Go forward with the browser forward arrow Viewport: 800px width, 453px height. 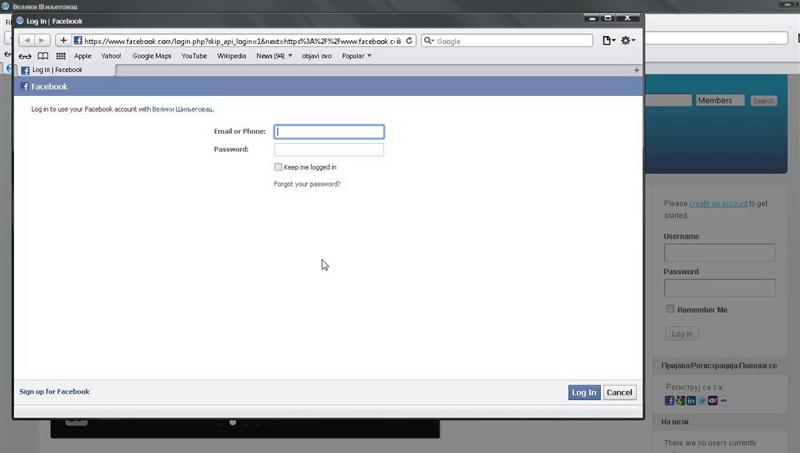coord(42,40)
